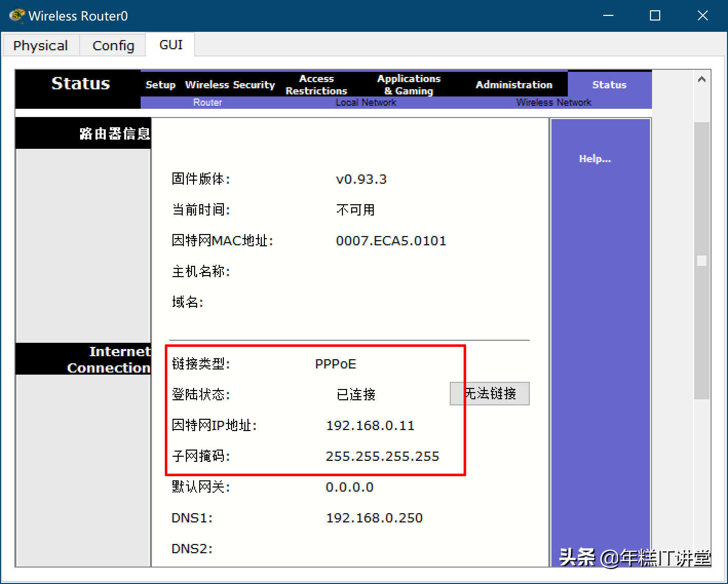The height and width of the screenshot is (584, 728).
Task: Click current time value 不可用
Action: pos(355,209)
